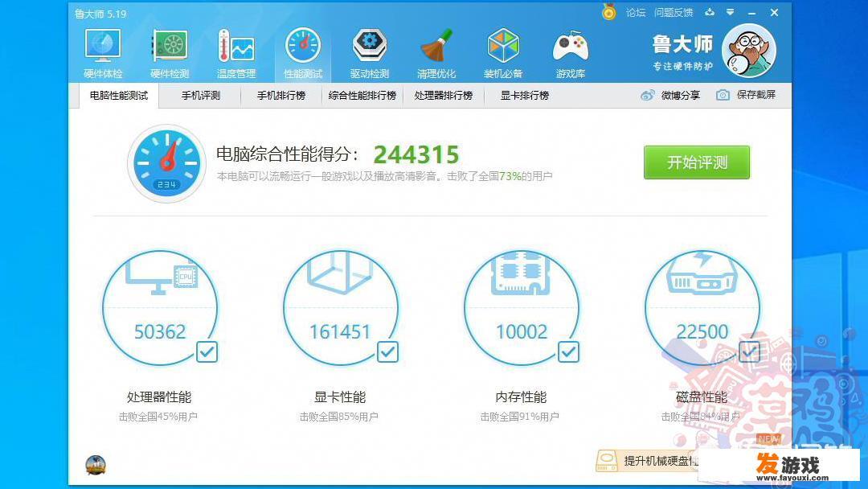The width and height of the screenshot is (868, 489).
Task: Click the green 73% ranking text
Action: pyautogui.click(x=510, y=176)
